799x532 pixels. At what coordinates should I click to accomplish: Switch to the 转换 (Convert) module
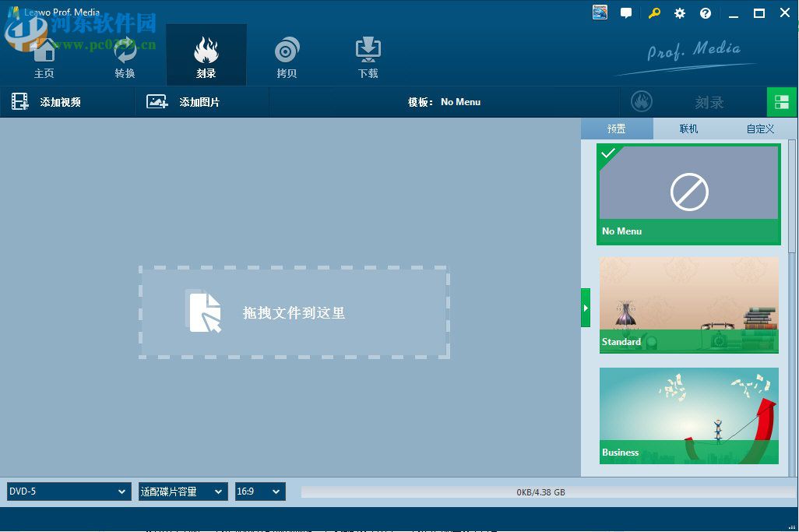[x=125, y=55]
